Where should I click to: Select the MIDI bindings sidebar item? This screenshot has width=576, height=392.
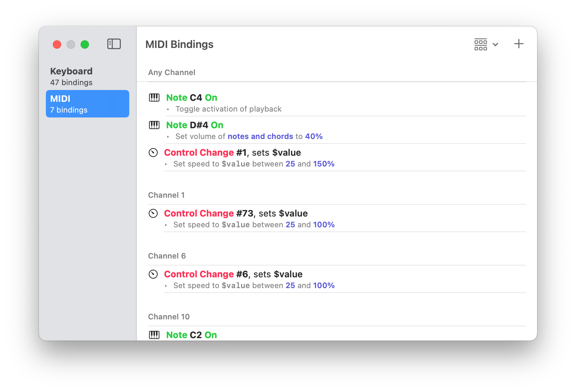click(x=87, y=104)
